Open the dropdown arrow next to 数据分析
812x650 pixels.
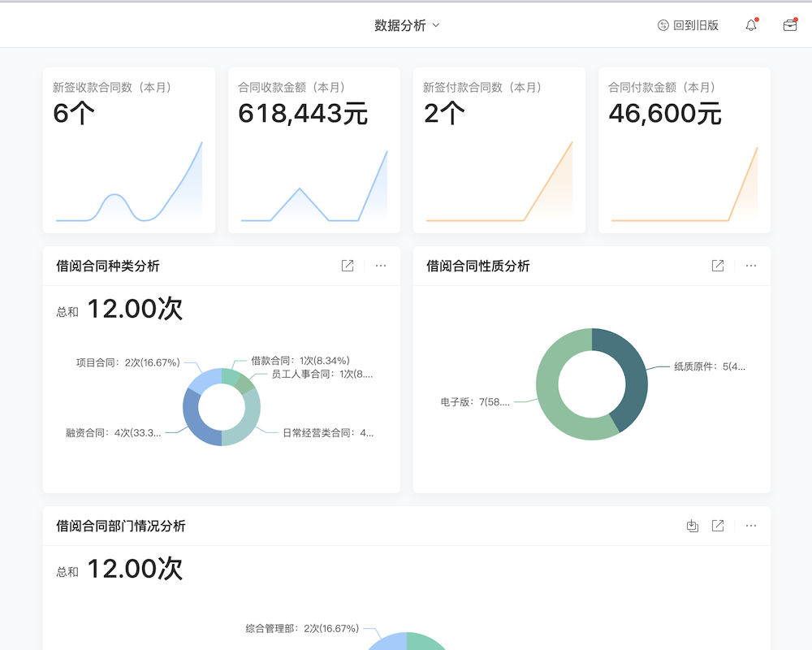point(436,25)
